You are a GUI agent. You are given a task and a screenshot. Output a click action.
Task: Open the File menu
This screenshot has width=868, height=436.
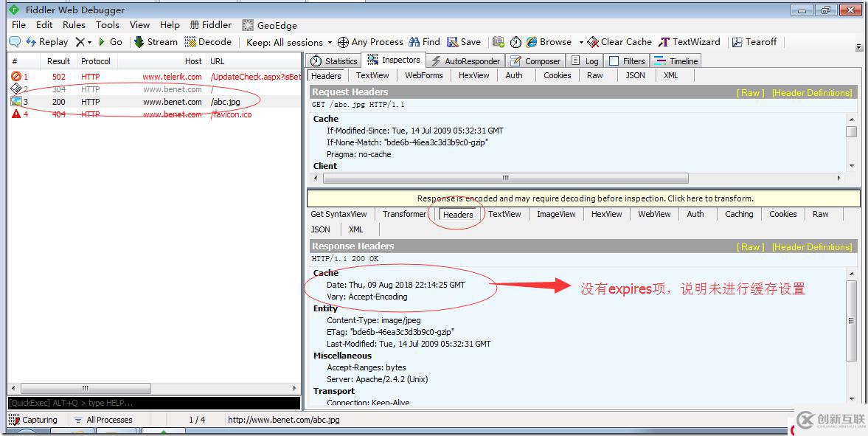pyautogui.click(x=19, y=25)
